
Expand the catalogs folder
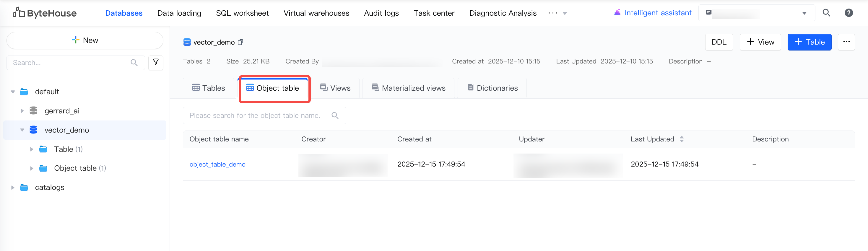[x=13, y=187]
